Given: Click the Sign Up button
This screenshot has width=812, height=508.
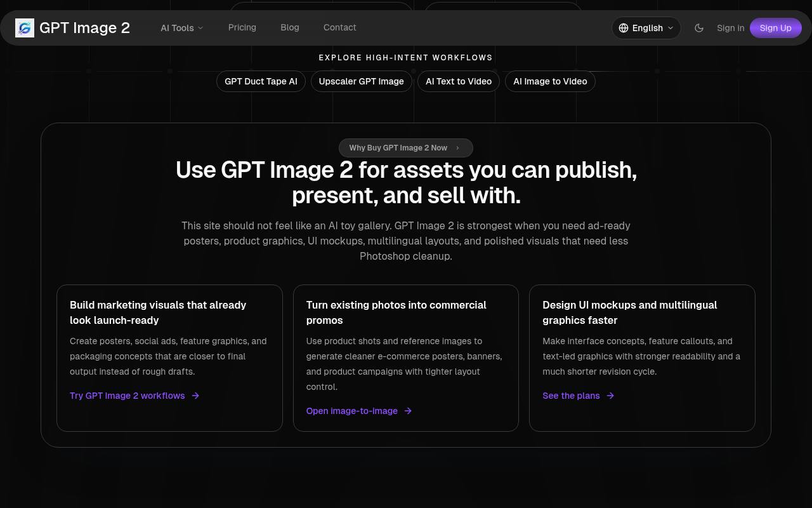Looking at the screenshot, I should tap(776, 28).
